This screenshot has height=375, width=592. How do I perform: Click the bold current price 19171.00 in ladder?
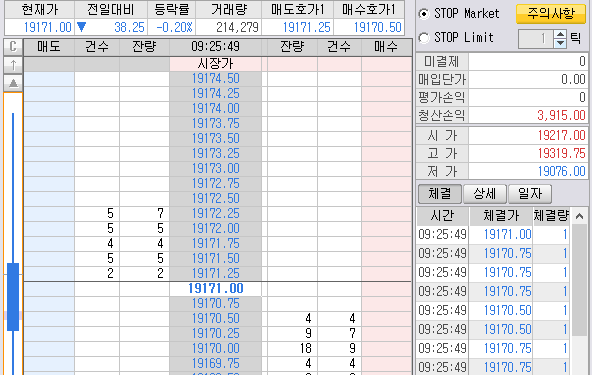216,289
